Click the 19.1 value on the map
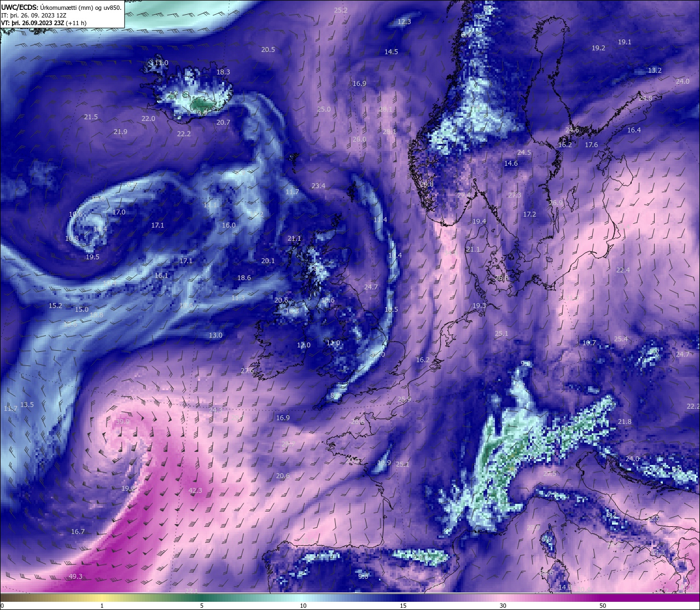700x610 pixels. [x=625, y=42]
